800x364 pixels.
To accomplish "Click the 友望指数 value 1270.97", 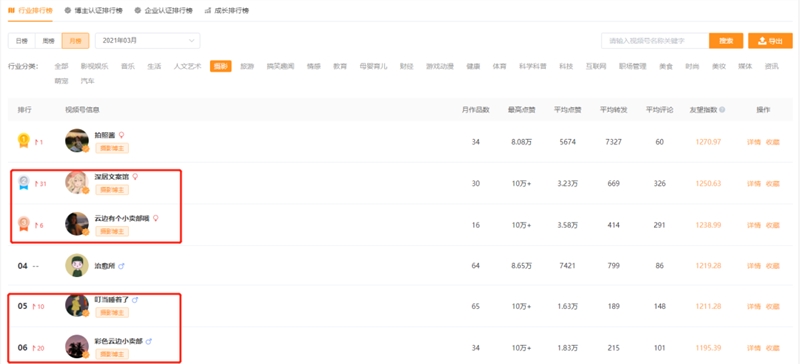I will click(x=708, y=142).
